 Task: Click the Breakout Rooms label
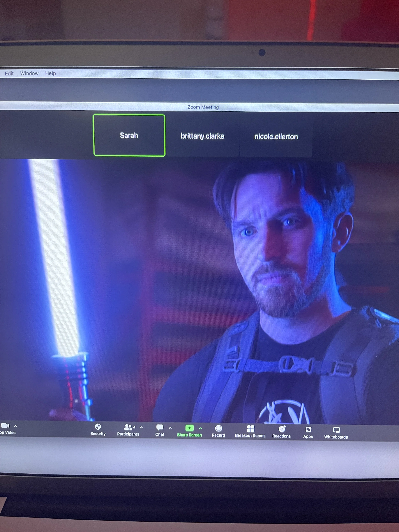(x=250, y=436)
